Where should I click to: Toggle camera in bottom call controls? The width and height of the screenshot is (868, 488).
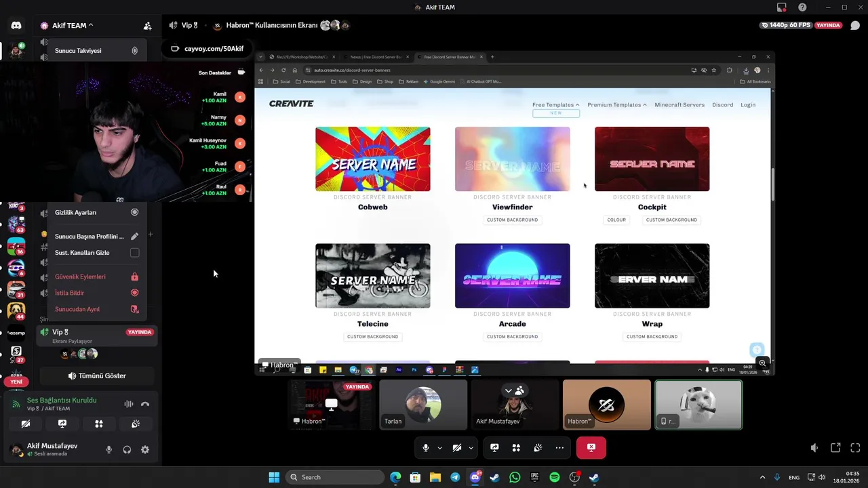tap(457, 448)
